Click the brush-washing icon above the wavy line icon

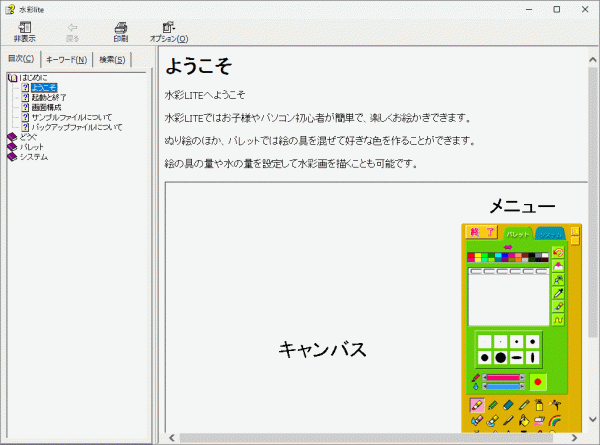pyautogui.click(x=558, y=306)
